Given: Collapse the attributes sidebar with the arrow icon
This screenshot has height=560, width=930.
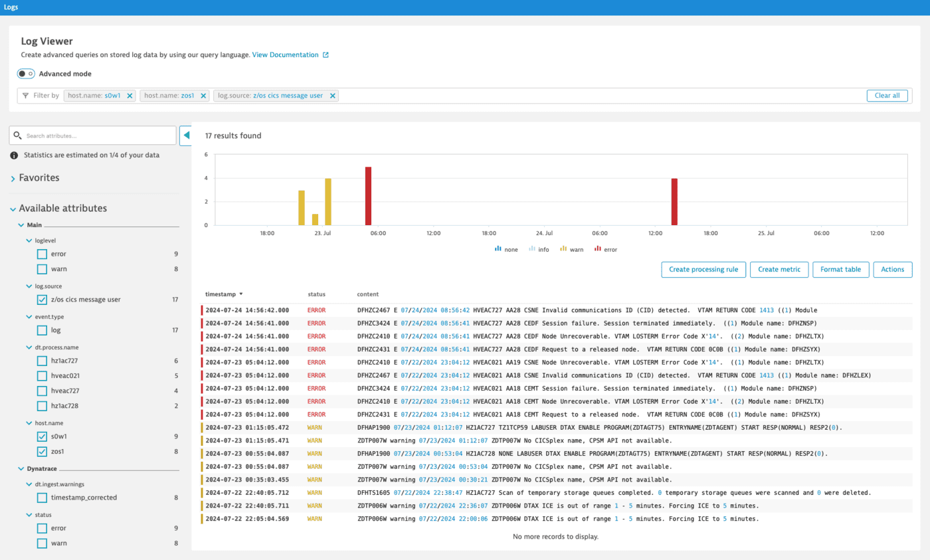Looking at the screenshot, I should 186,135.
